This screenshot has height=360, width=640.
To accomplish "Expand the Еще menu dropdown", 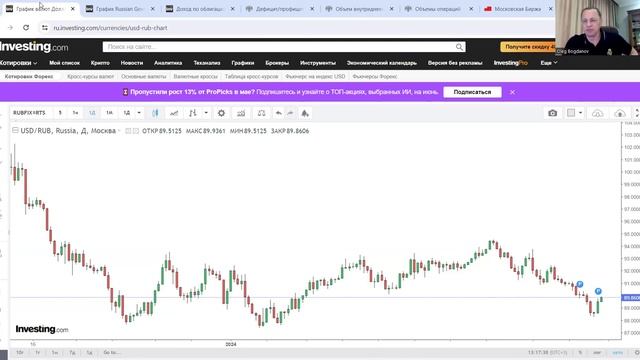I will point(549,63).
